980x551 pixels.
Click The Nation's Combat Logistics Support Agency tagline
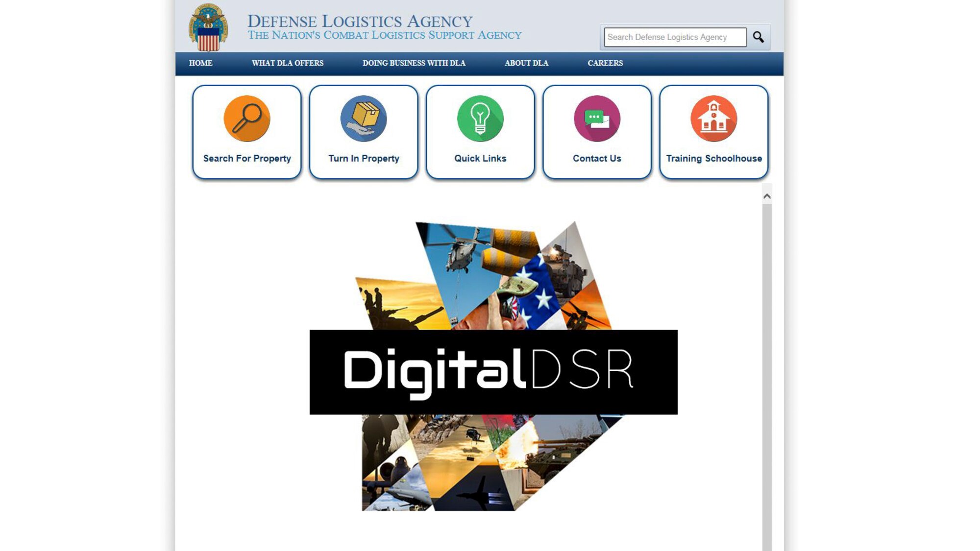tap(384, 35)
